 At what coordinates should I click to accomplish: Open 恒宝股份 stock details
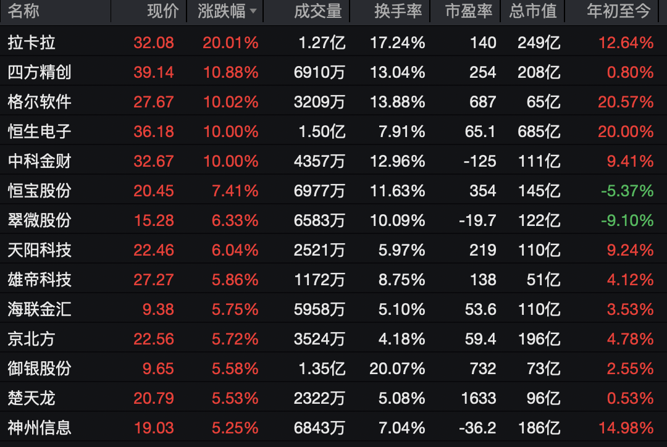click(x=40, y=190)
